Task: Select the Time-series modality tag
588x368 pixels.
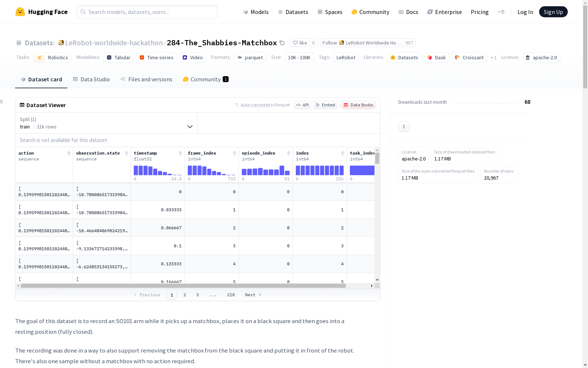Action: point(156,57)
